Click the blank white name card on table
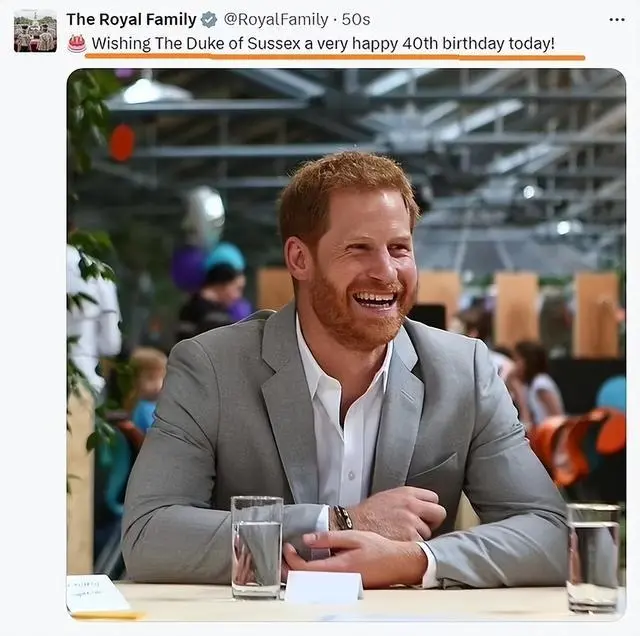Viewport: 640px width, 636px height. pyautogui.click(x=322, y=586)
